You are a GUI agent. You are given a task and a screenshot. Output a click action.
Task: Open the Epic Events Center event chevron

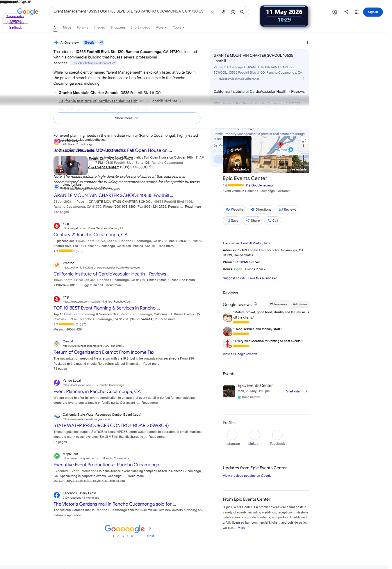306,391
